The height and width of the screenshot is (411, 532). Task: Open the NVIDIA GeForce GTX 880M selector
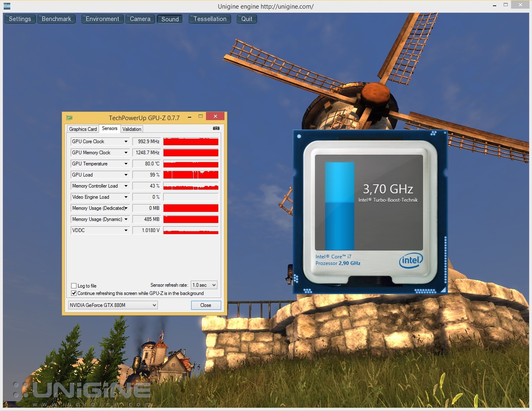click(x=113, y=305)
